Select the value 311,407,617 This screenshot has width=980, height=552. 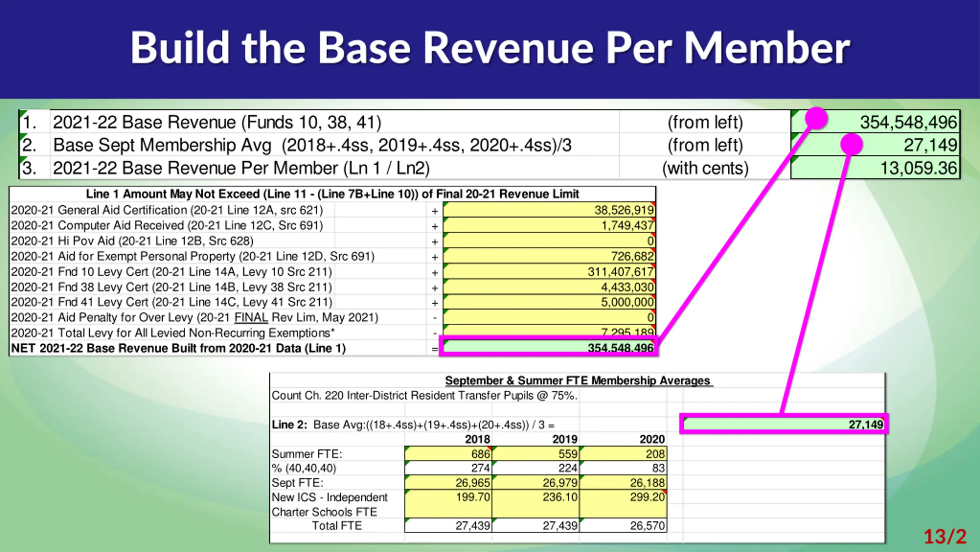(x=621, y=272)
